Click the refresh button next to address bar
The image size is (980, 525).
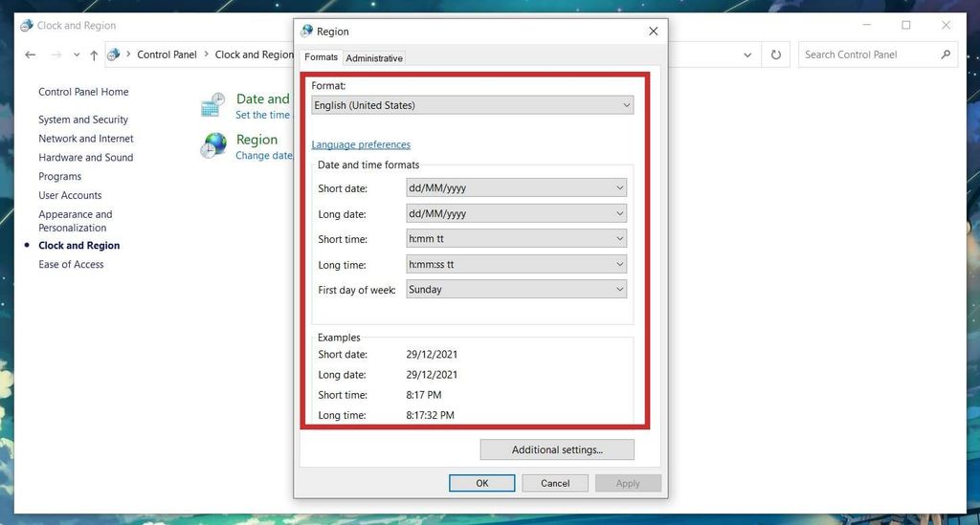point(776,55)
